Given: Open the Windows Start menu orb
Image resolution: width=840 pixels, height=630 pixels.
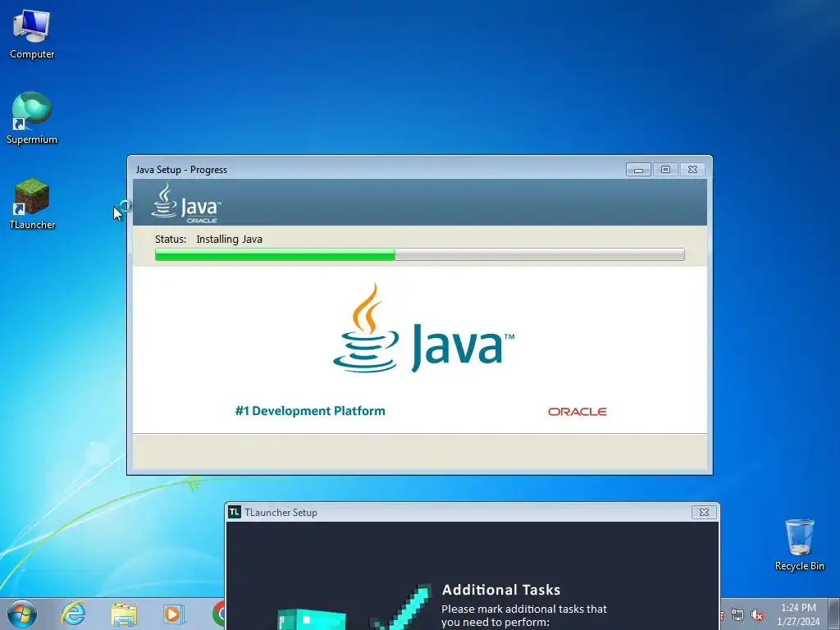Looking at the screenshot, I should coord(22,614).
